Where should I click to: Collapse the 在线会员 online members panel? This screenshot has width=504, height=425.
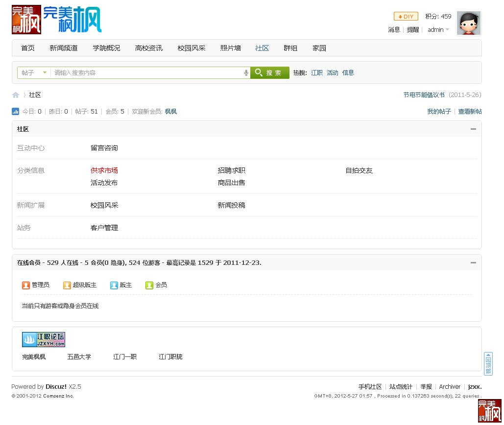coord(473,263)
